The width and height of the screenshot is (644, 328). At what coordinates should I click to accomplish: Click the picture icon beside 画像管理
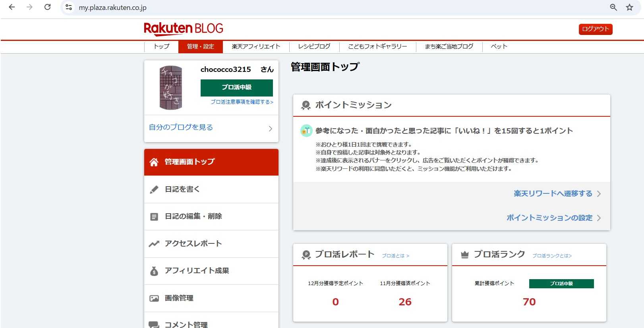tap(154, 298)
